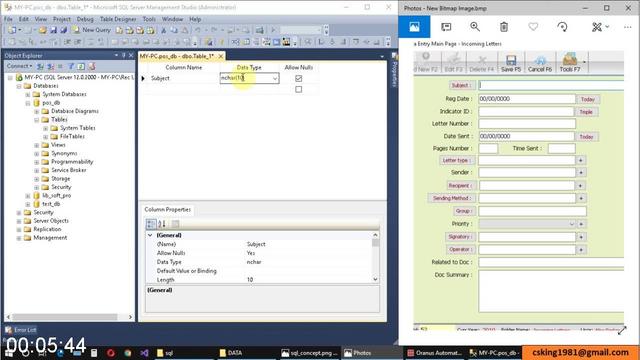Image resolution: width=640 pixels, height=360 pixels.
Task: Expand the test_db database node
Action: [28, 204]
